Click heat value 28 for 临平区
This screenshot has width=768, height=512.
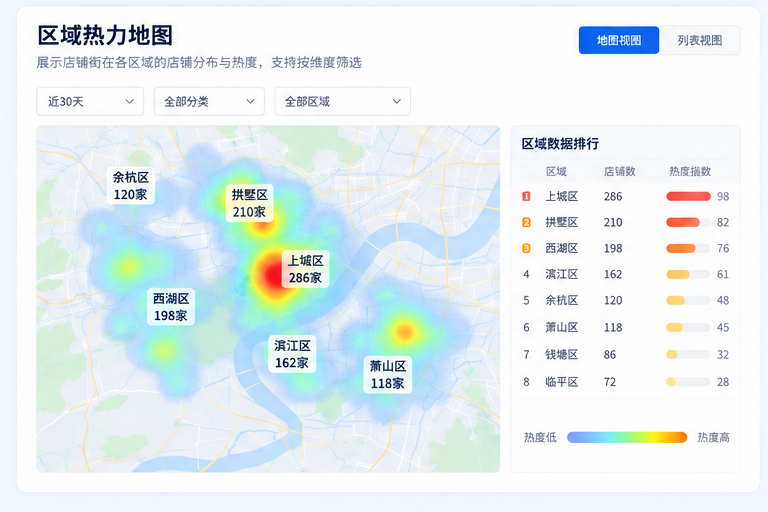pos(723,382)
